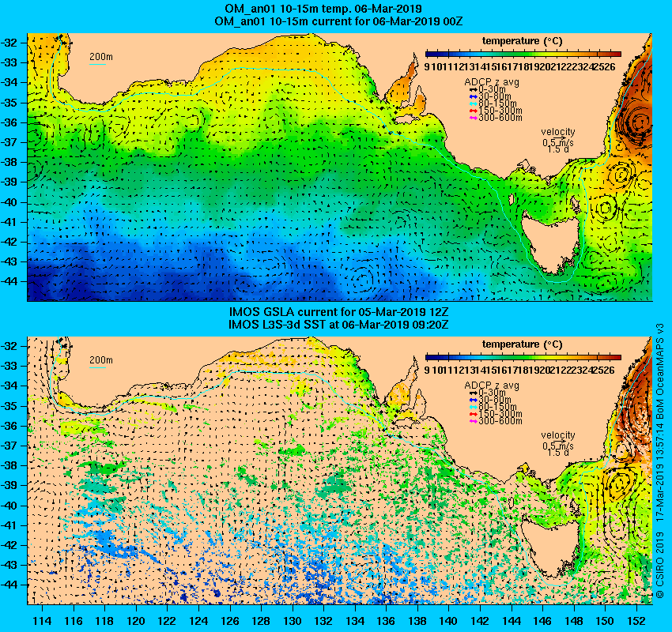672x632 pixels.
Task: Click the subtitle 'OM_an01 10-15m current for 06-Mar-2019 00Z'
Action: pos(338,21)
